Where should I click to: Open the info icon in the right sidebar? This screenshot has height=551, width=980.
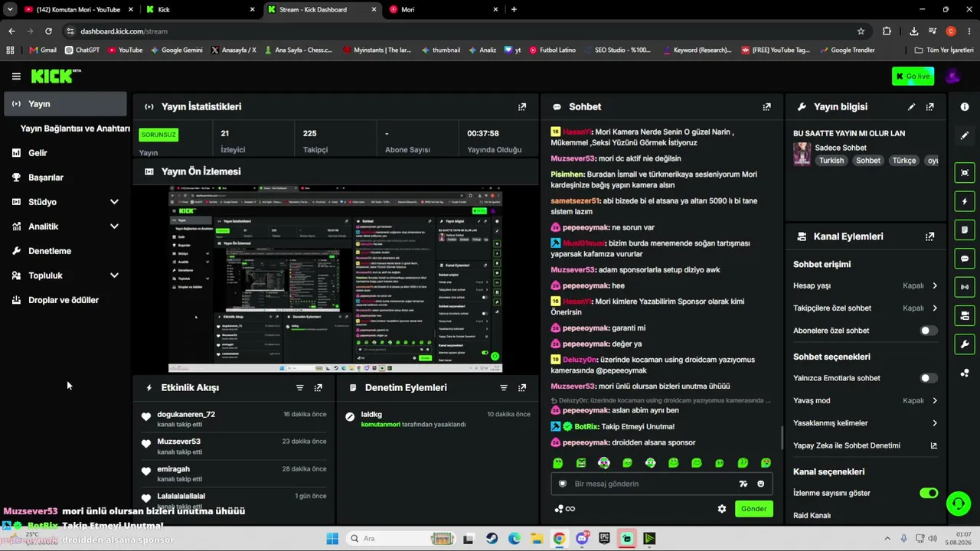click(965, 107)
